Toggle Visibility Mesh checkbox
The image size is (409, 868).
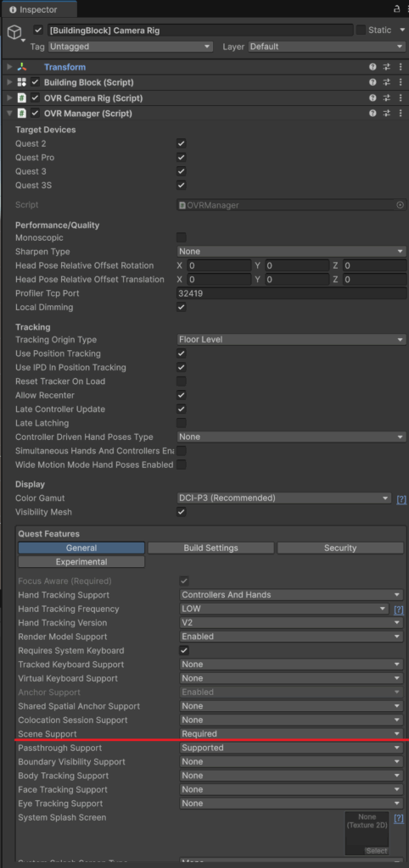(182, 512)
